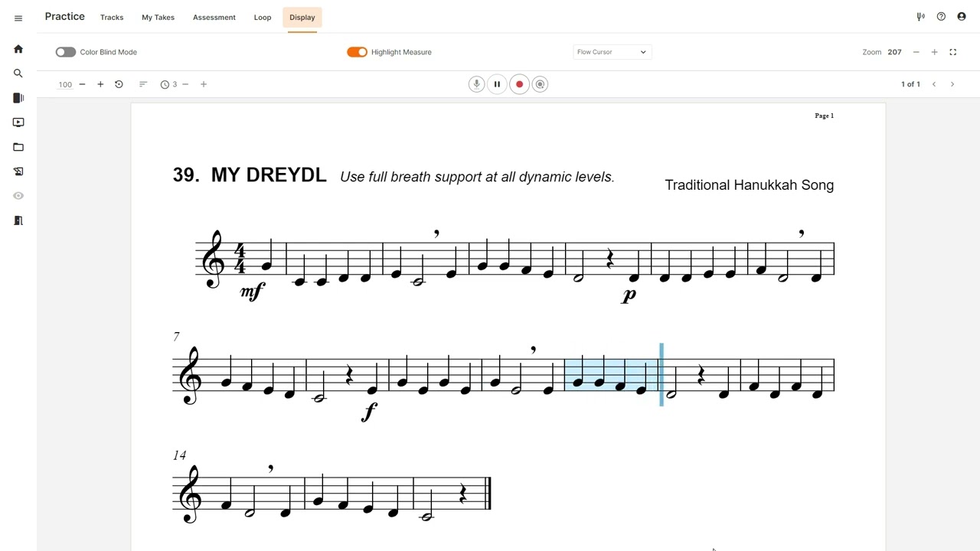The image size is (980, 551).
Task: Decrease count-in with minus beside 3
Action: 185,84
